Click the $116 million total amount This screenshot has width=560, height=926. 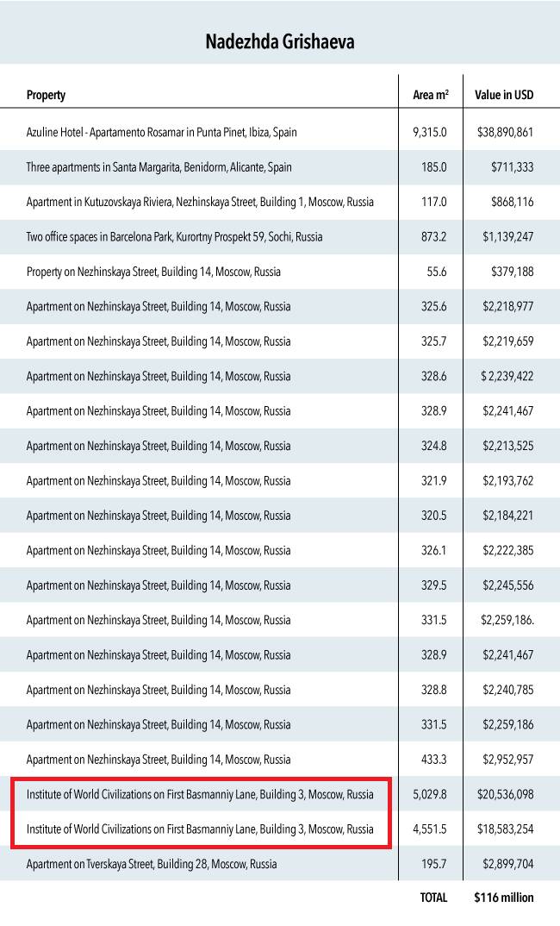click(x=504, y=898)
